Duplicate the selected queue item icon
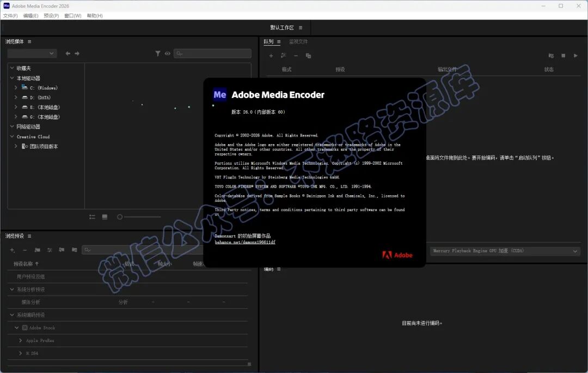Image resolution: width=588 pixels, height=373 pixels. [308, 56]
